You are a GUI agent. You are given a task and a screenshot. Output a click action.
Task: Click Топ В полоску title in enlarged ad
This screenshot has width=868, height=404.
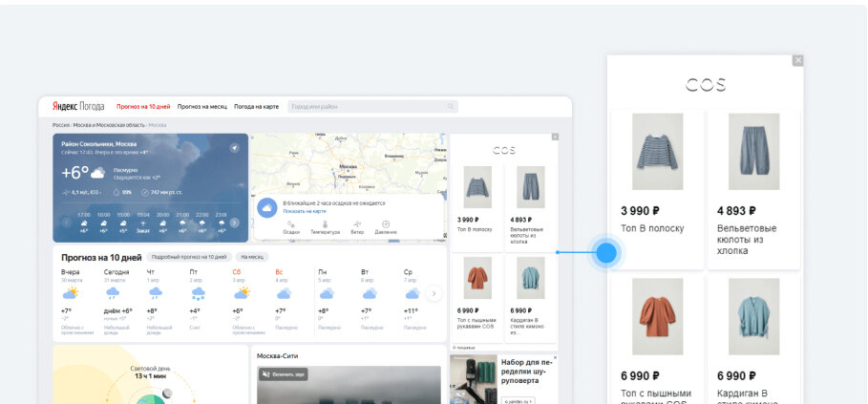(x=652, y=228)
